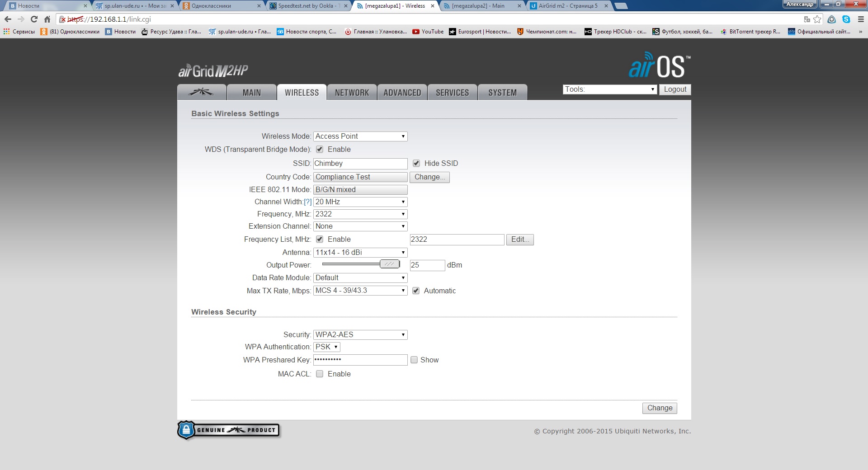Click Logout button
Screen dimensions: 868x470
[x=675, y=89]
